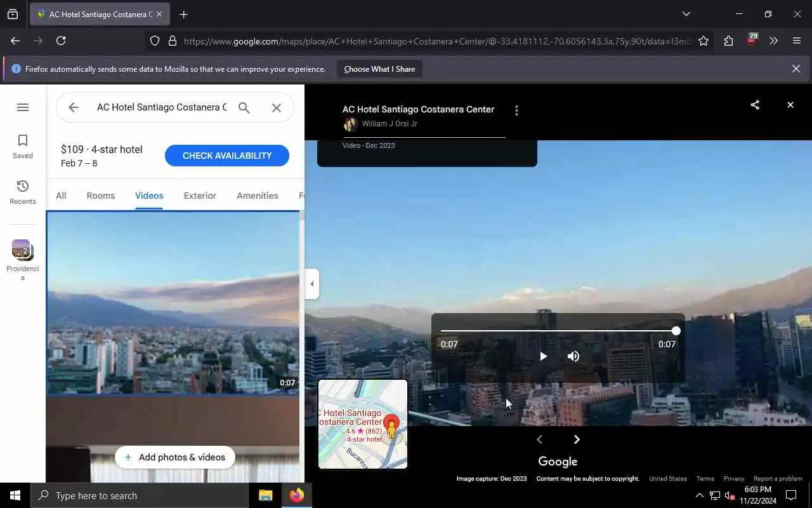The height and width of the screenshot is (508, 812).
Task: Click the tracking protection shield icon
Action: pyautogui.click(x=155, y=41)
